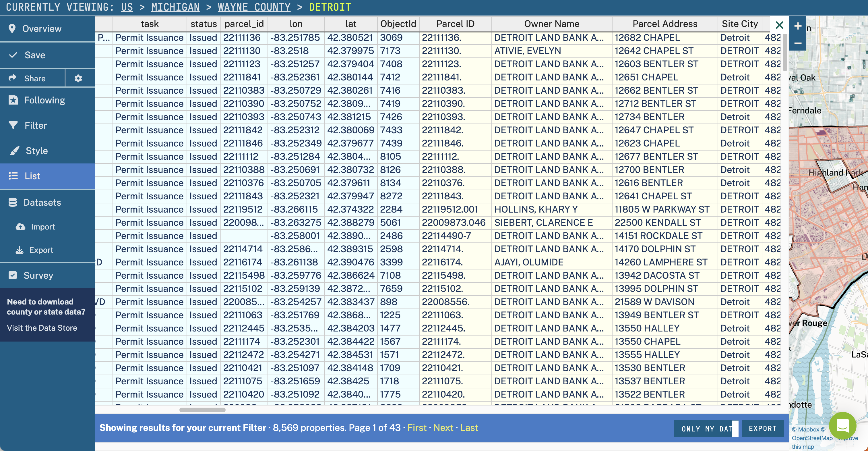
Task: Click the EXPORT button
Action: pos(763,429)
